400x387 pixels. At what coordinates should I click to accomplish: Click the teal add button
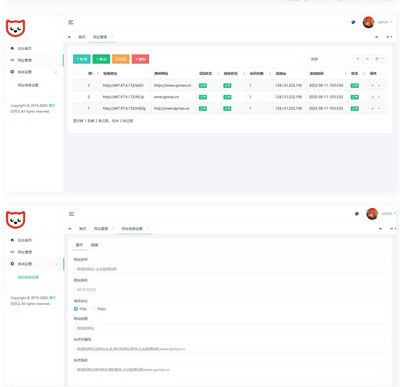[82, 59]
